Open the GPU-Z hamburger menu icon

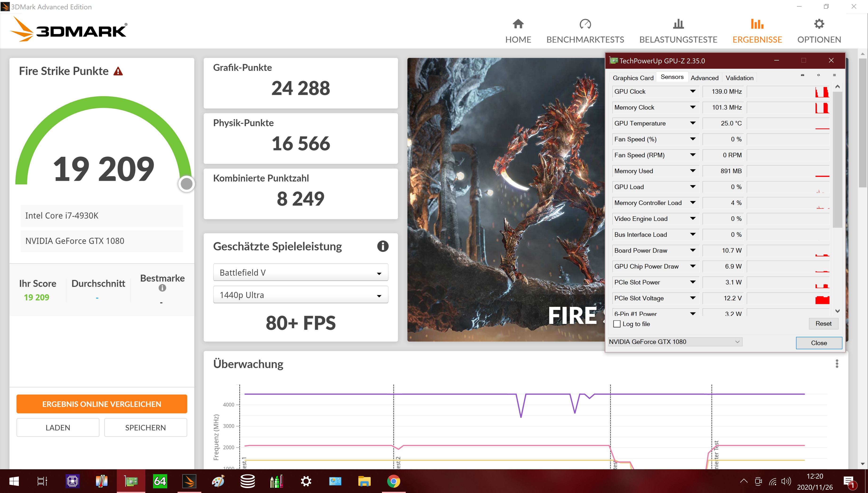835,75
